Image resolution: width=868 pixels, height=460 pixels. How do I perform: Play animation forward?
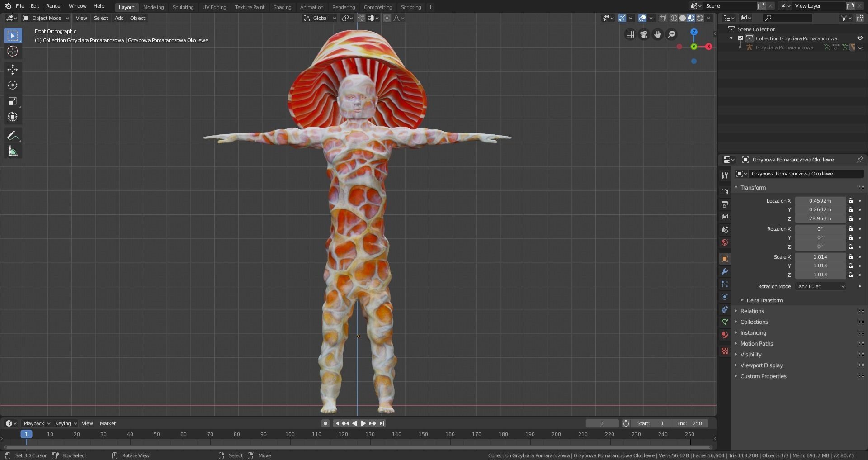point(363,423)
